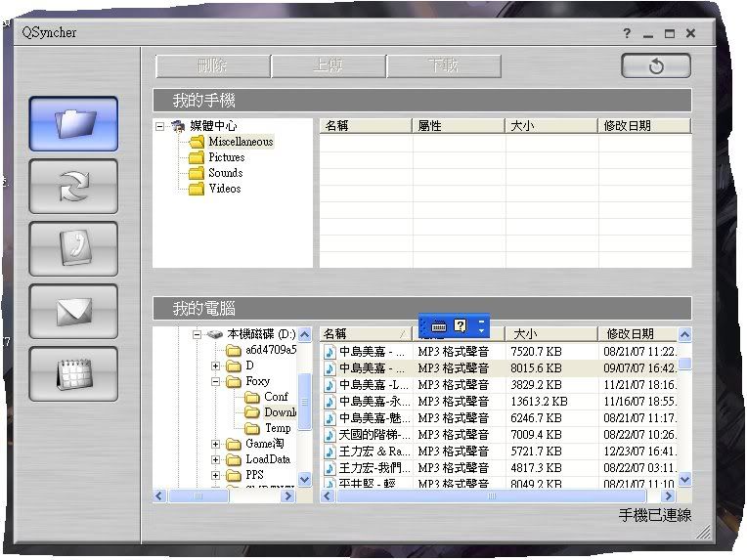Select the 中島美嘉-永... file row
Image resolution: width=747 pixels, height=560 pixels.
tap(500, 402)
